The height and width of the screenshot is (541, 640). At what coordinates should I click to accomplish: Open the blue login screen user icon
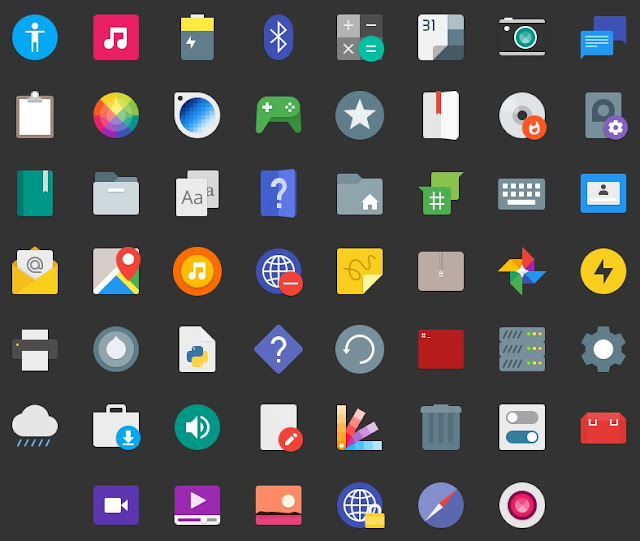pos(603,193)
